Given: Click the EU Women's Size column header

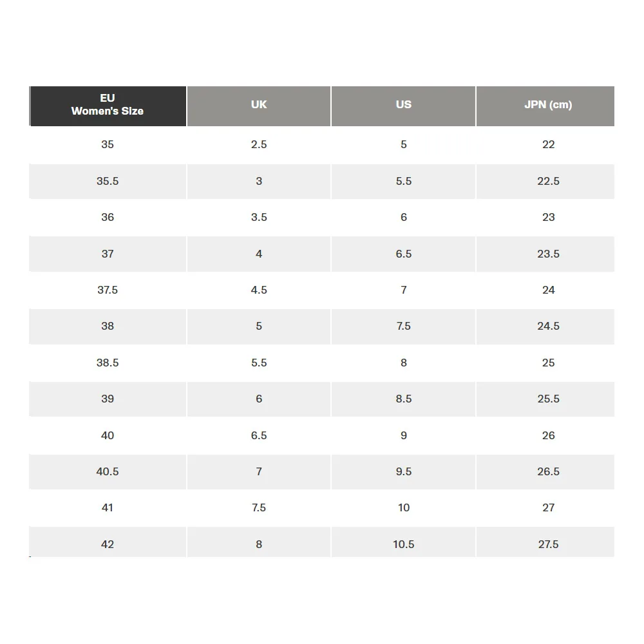Looking at the screenshot, I should [x=108, y=105].
